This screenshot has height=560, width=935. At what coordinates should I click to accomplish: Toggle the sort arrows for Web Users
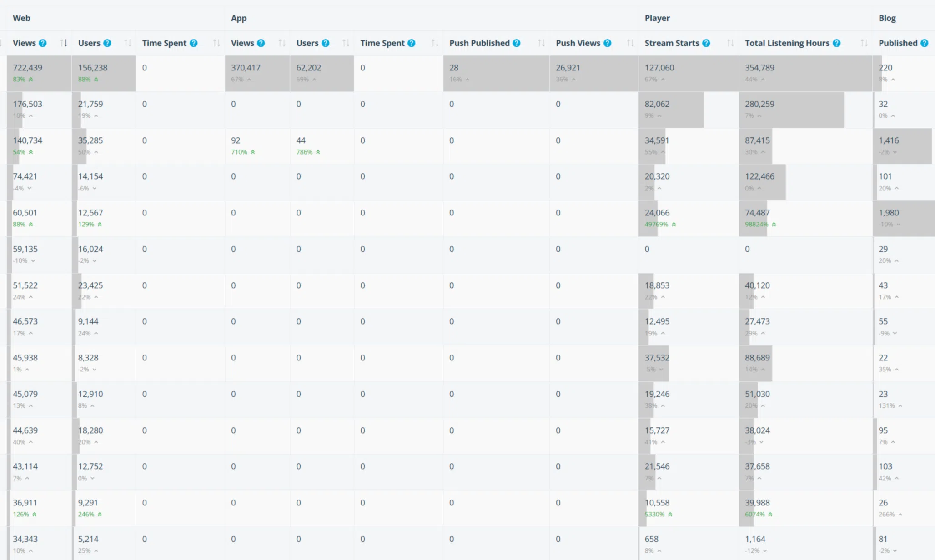(128, 43)
